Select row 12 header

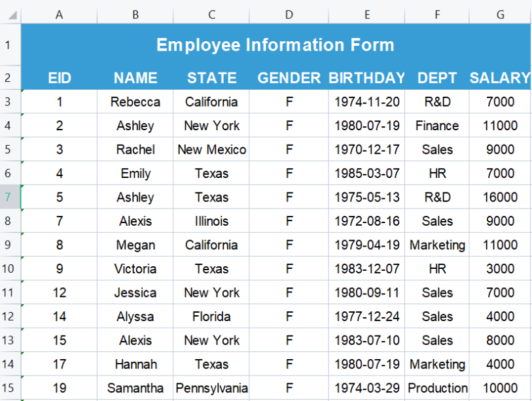pyautogui.click(x=8, y=317)
